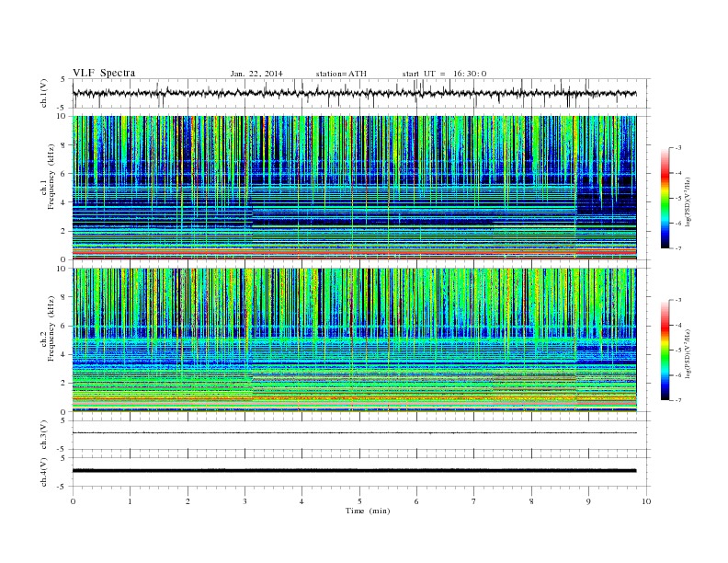Click the '8' kHz tick of ch.1 spectrogram
Screen dimensions: 728x563
[x=63, y=145]
